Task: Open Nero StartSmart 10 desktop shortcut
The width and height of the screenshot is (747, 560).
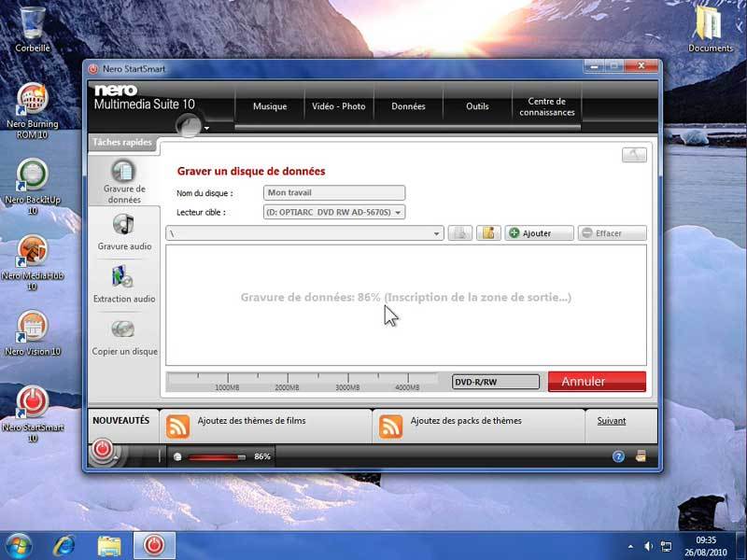Action: pos(33,414)
